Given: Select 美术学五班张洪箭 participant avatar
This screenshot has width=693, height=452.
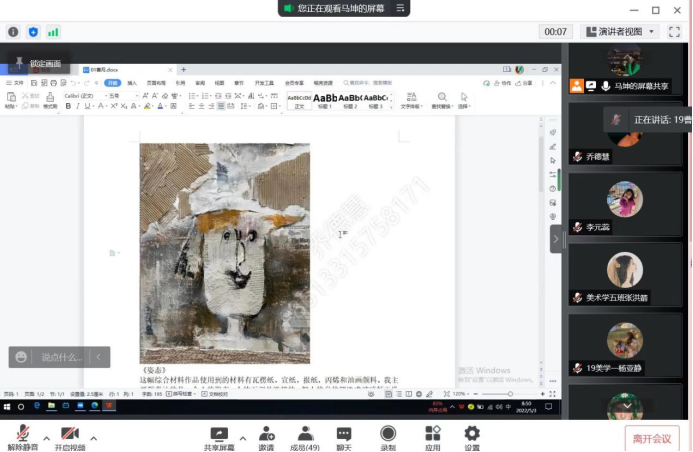Looking at the screenshot, I should click(624, 270).
